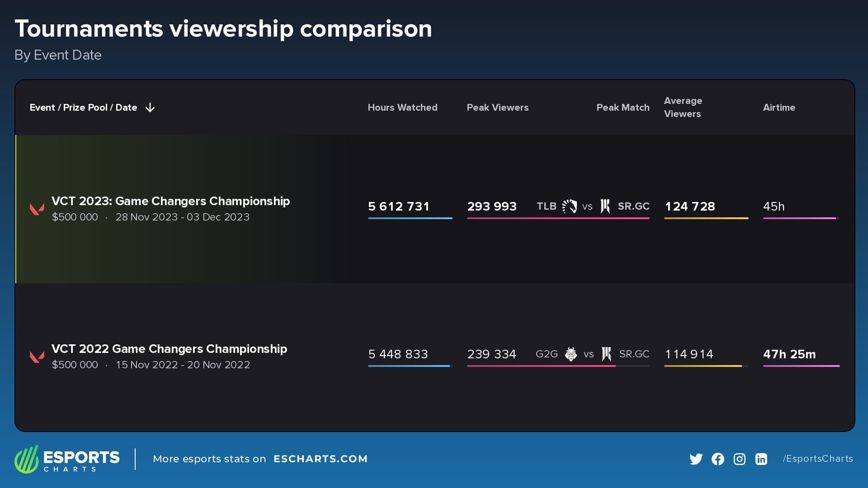Screen dimensions: 868x488
Task: Open the LinkedIn icon
Action: coord(761,459)
